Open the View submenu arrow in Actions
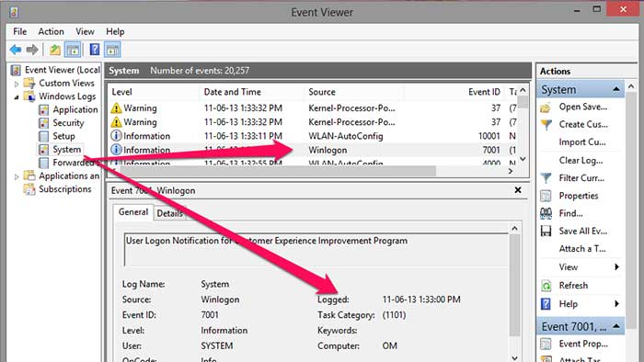Viewport: 644px width, 362px height. tap(616, 266)
